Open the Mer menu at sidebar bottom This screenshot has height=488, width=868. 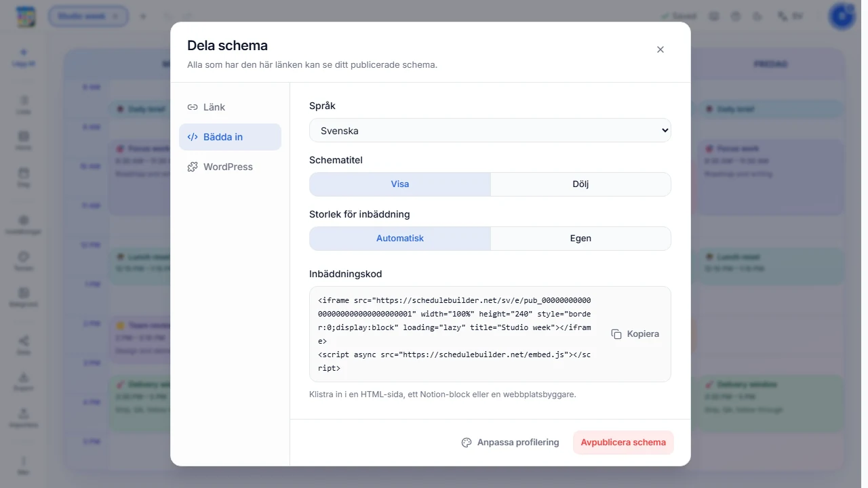(24, 465)
